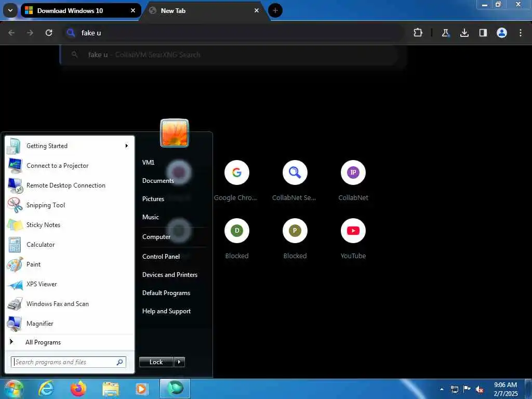
Task: Reload the current page
Action: pyautogui.click(x=49, y=33)
